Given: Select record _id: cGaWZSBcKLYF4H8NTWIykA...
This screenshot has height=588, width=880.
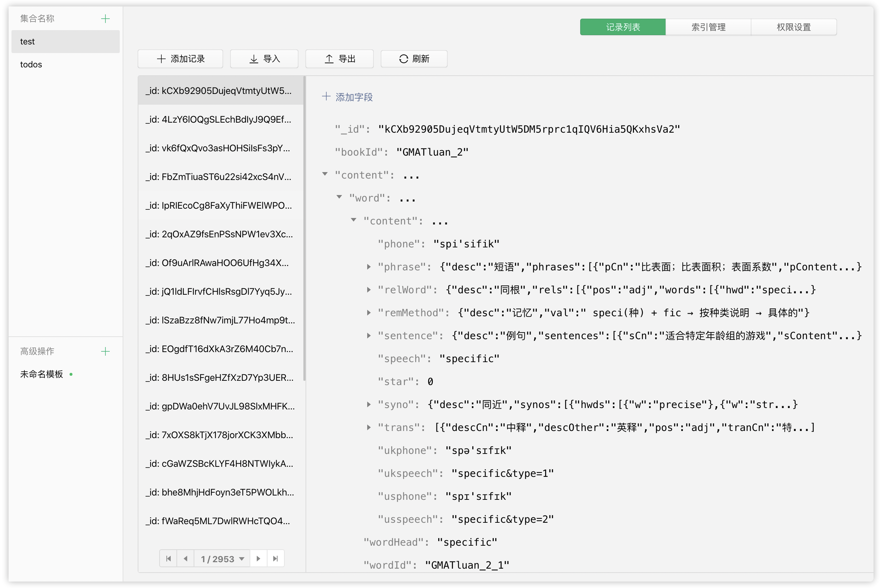Looking at the screenshot, I should coord(221,464).
